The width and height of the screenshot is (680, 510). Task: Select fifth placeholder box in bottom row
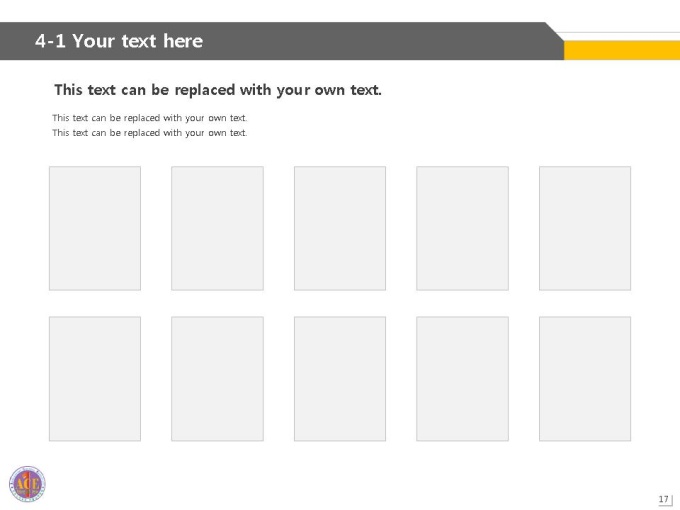point(585,379)
